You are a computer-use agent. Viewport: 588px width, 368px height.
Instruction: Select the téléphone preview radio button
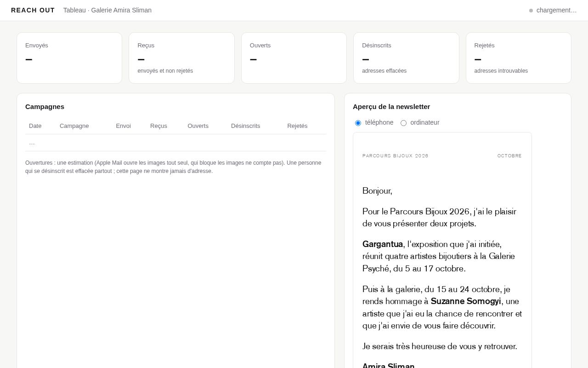pyautogui.click(x=358, y=123)
